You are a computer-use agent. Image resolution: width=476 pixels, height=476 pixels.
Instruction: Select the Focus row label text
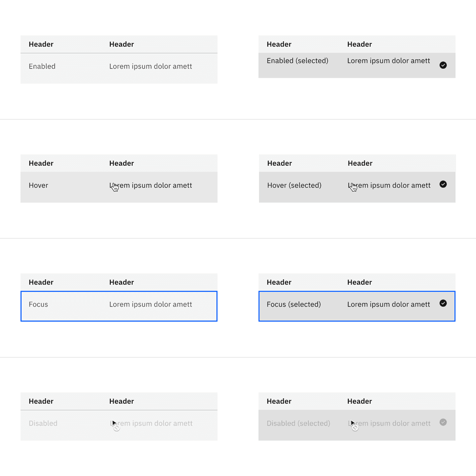[38, 304]
